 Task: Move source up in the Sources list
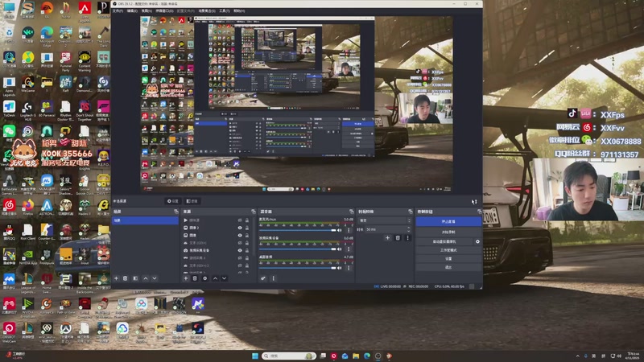coord(215,278)
